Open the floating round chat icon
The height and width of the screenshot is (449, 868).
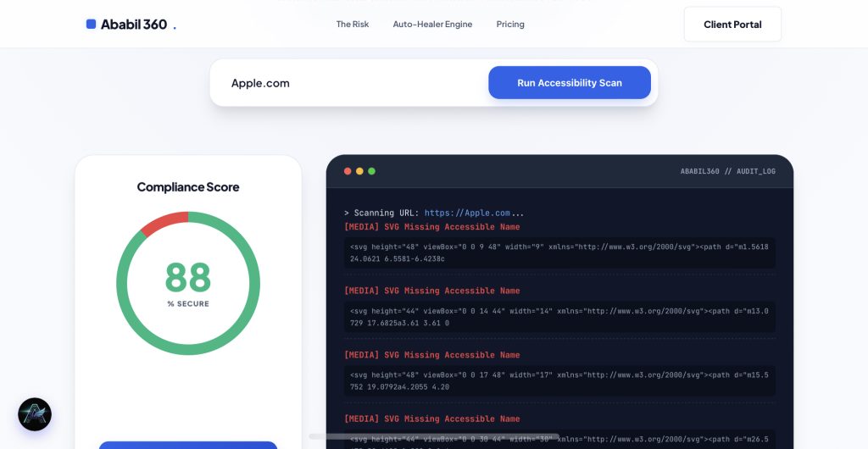coord(35,414)
